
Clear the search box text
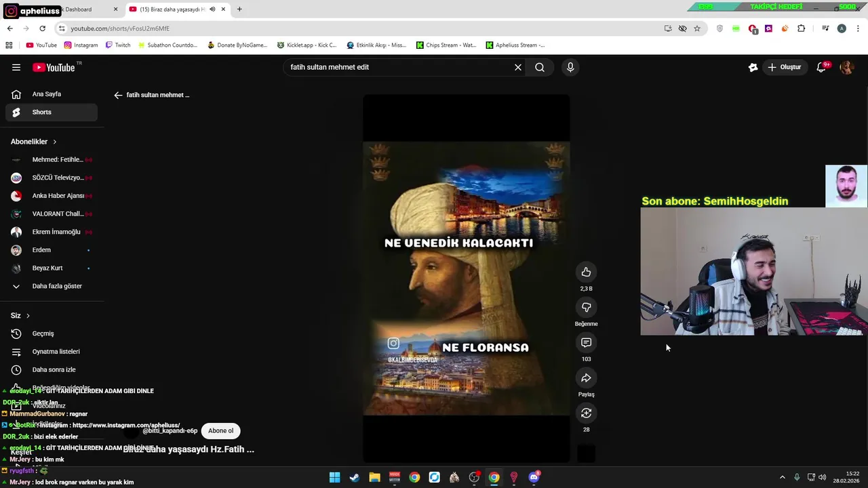click(518, 67)
